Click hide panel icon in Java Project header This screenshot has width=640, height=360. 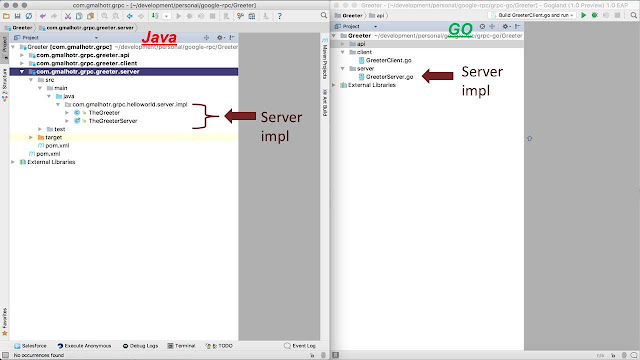[x=232, y=38]
